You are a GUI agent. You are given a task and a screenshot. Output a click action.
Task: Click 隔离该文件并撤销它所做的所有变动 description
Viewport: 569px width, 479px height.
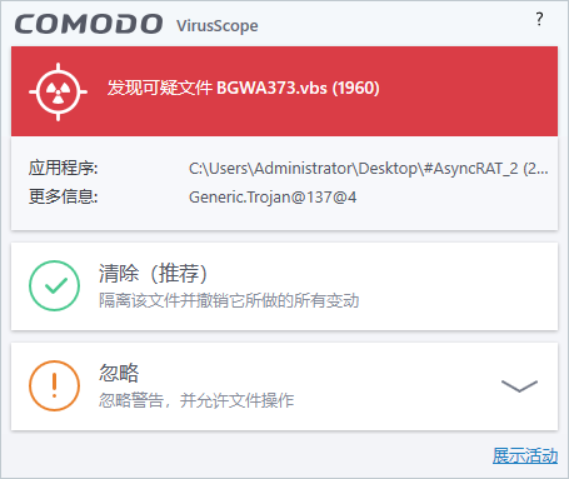[229, 300]
